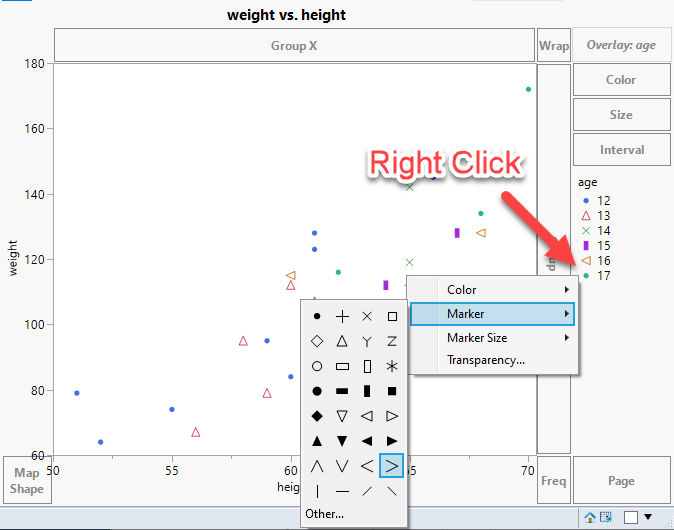Choose the filled diamond marker

[x=317, y=416]
